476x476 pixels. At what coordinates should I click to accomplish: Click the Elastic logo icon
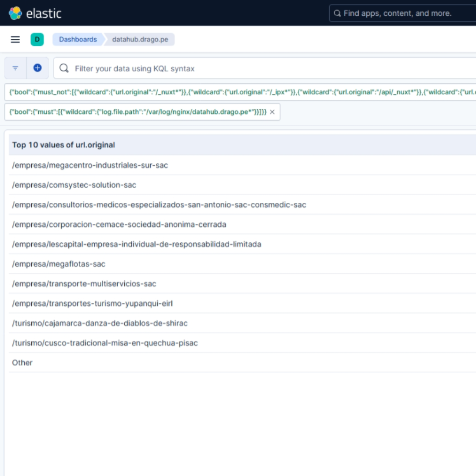[x=15, y=13]
